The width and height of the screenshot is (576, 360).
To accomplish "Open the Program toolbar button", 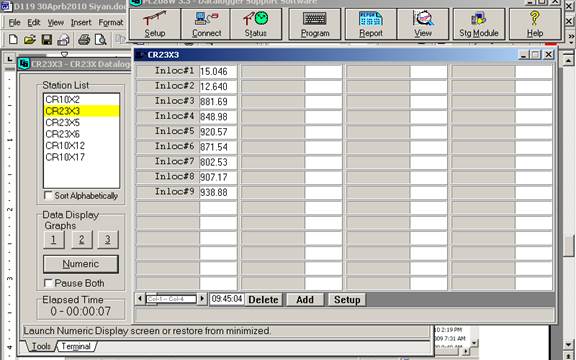I will [x=315, y=24].
